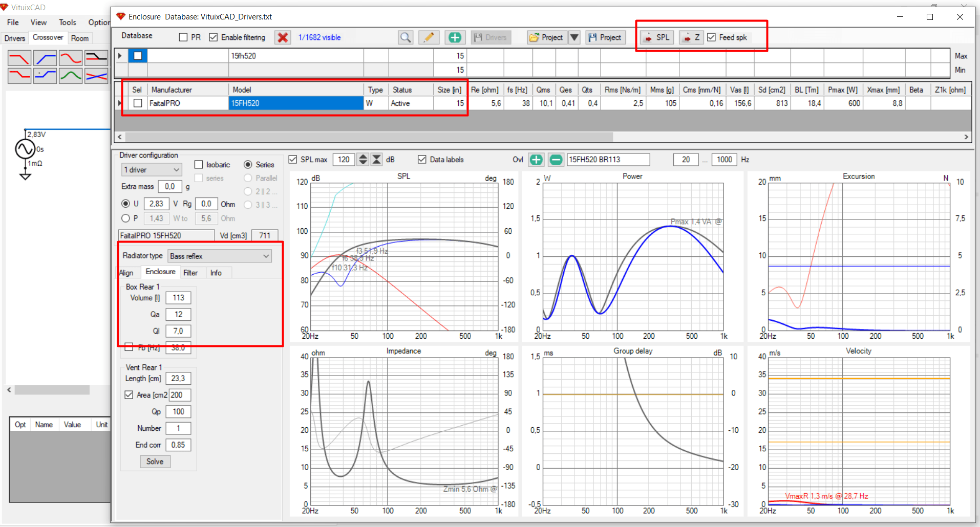Select the U voltage radio button
Screen dimensions: 980x527
(125, 204)
